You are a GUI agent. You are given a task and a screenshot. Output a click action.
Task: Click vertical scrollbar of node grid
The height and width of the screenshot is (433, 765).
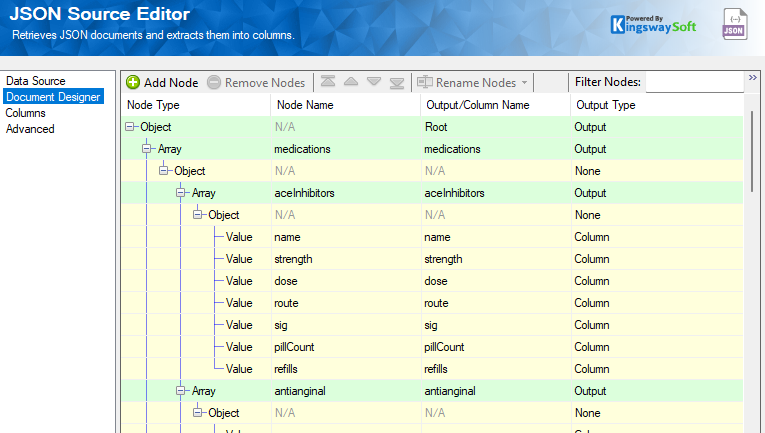[752, 151]
